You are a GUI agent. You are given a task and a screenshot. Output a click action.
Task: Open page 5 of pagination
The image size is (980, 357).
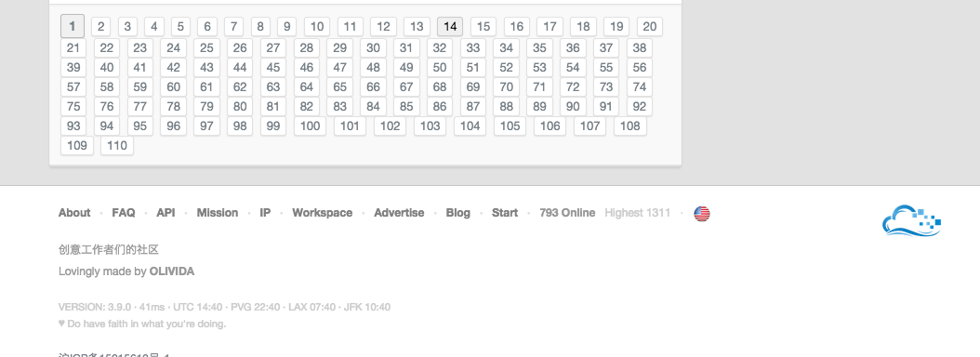[180, 27]
